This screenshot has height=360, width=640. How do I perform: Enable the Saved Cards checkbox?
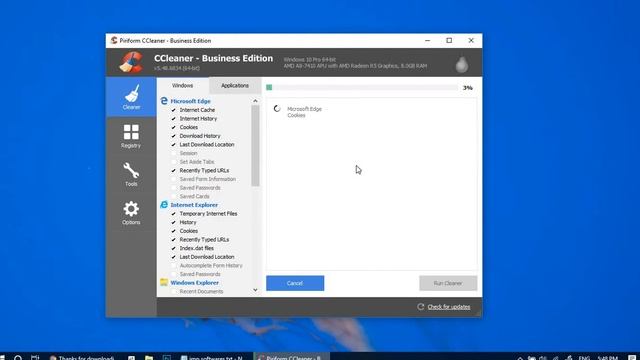(x=173, y=196)
